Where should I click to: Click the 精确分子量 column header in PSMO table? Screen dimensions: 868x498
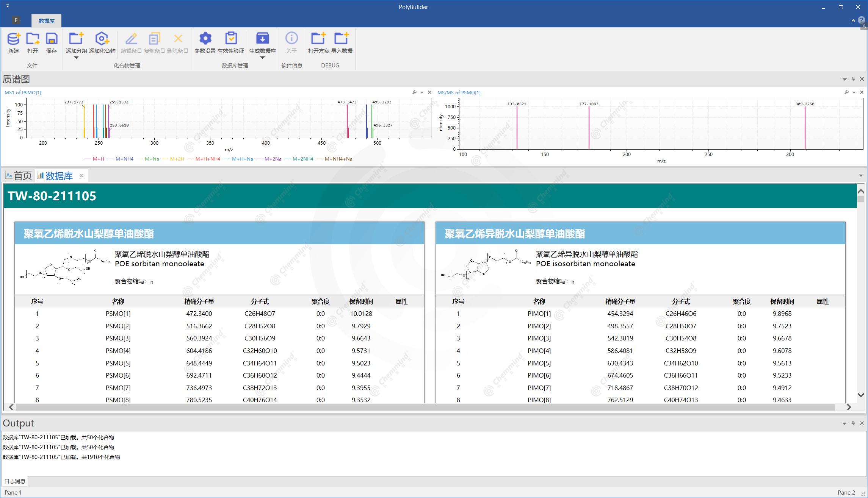(x=199, y=301)
